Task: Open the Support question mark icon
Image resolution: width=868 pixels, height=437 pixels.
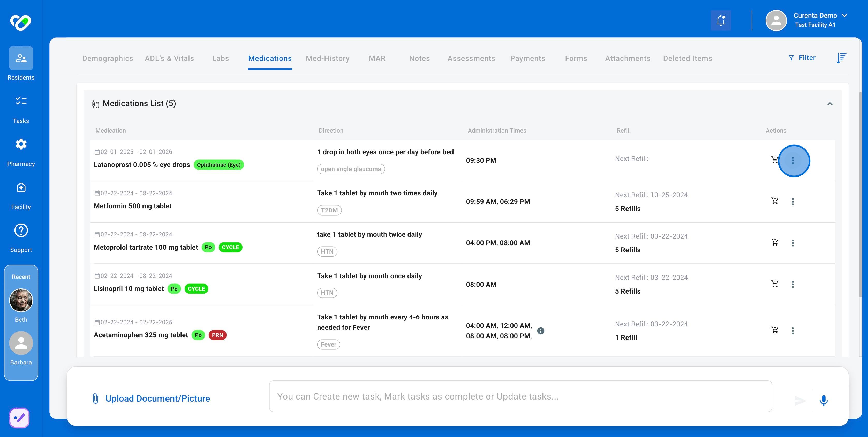Action: click(x=21, y=231)
